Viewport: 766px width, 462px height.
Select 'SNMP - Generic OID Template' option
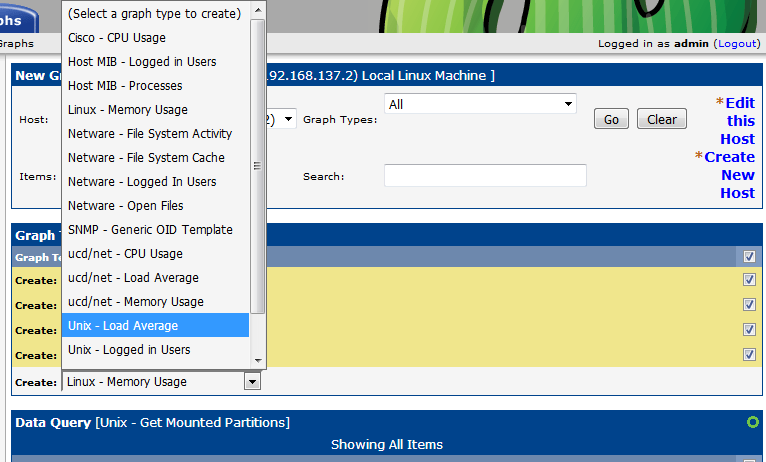pyautogui.click(x=155, y=229)
